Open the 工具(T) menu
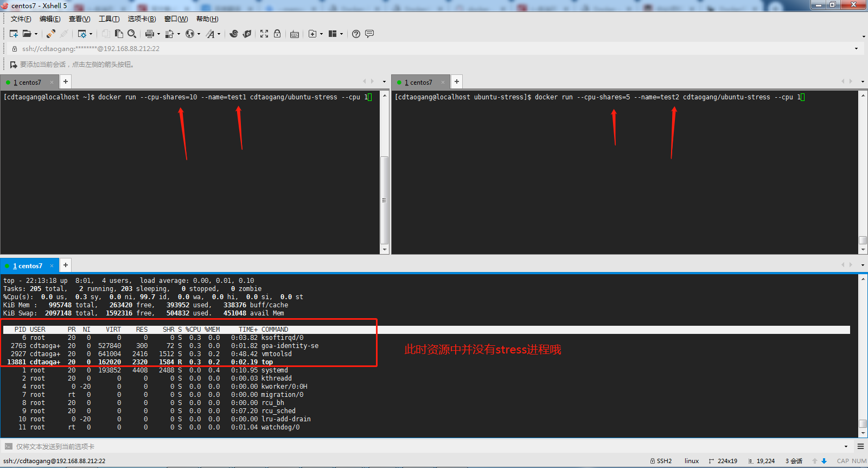 coord(109,19)
